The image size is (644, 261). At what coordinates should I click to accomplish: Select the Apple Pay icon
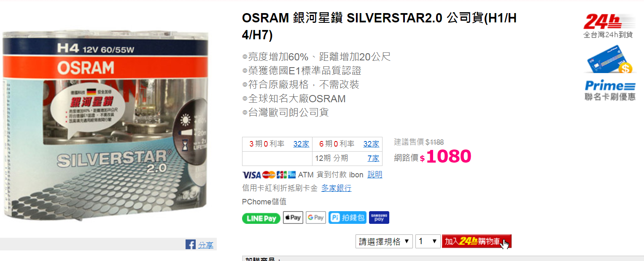pos(293,217)
